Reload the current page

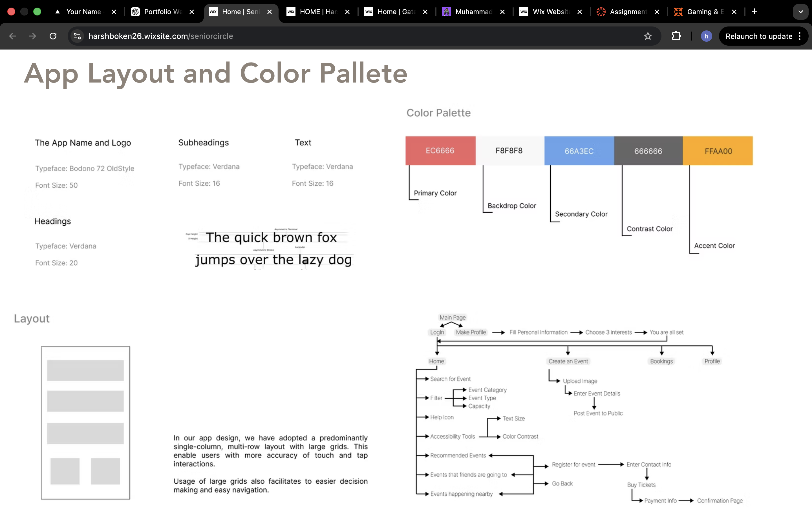click(53, 36)
